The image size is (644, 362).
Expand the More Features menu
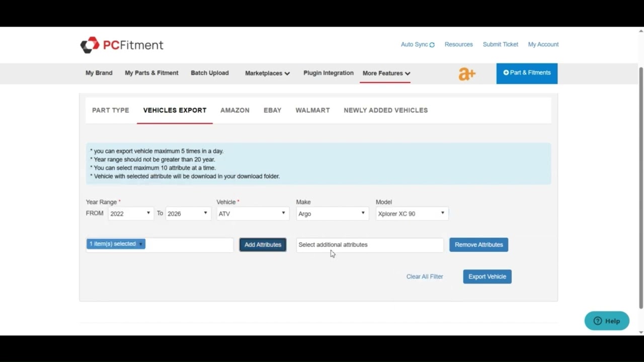tap(386, 73)
